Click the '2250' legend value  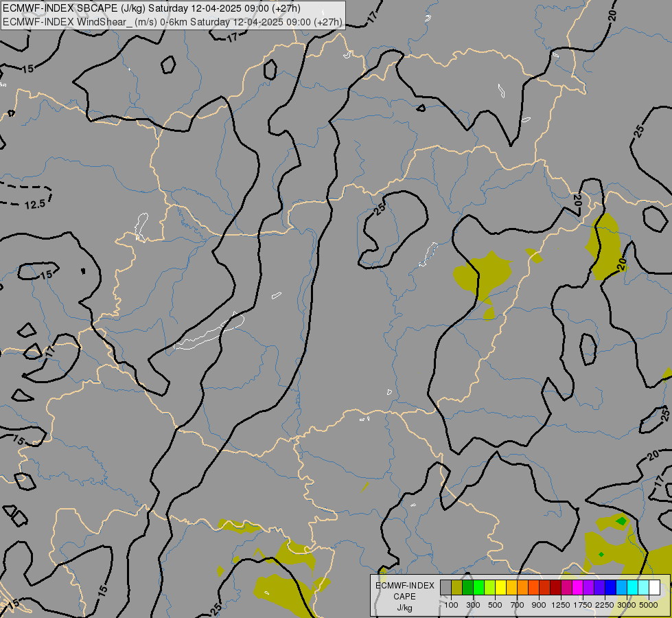pyautogui.click(x=605, y=605)
